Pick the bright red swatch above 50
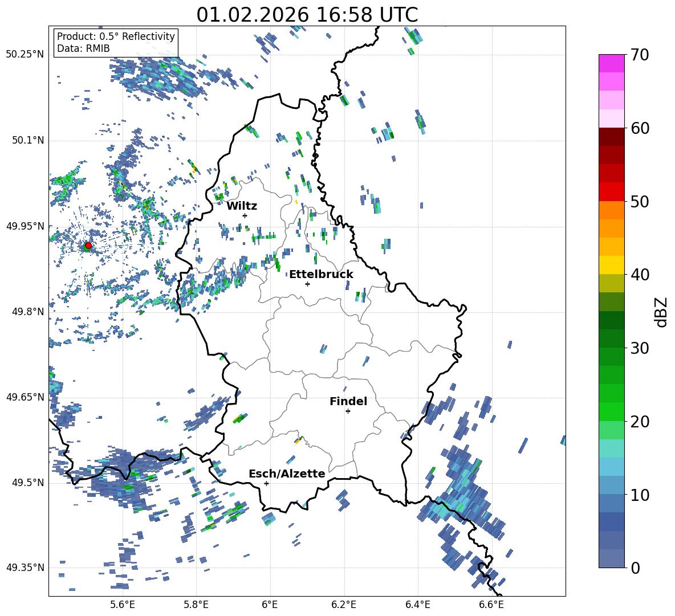 (x=612, y=191)
